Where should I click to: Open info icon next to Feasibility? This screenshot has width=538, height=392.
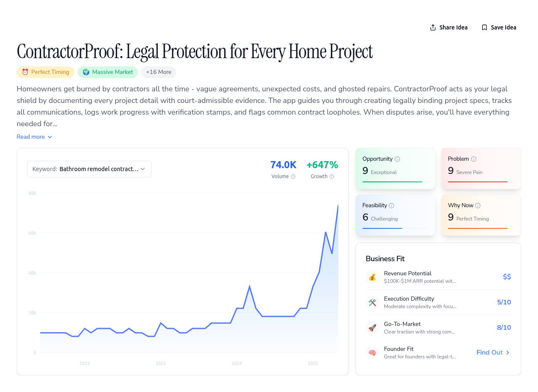click(x=391, y=206)
